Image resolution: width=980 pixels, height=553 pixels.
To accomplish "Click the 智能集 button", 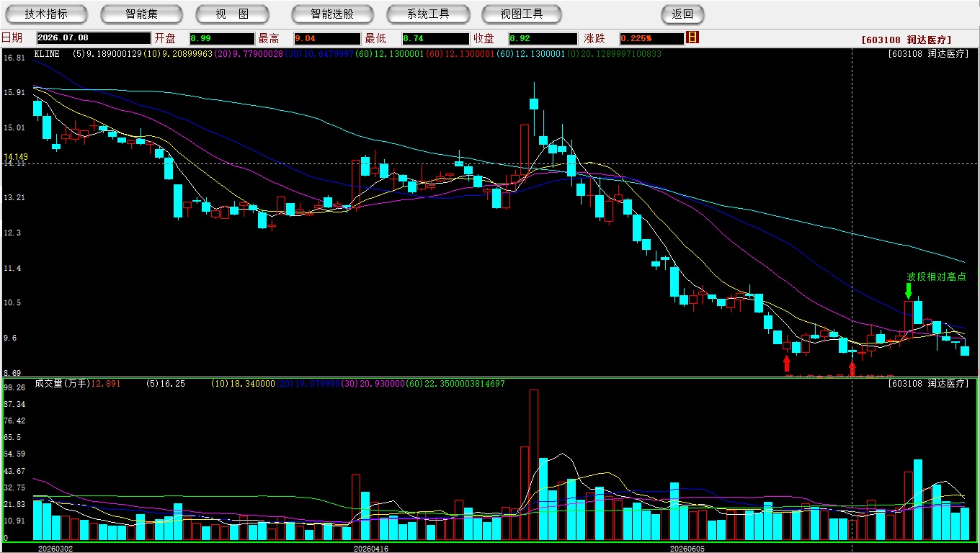I will (141, 14).
